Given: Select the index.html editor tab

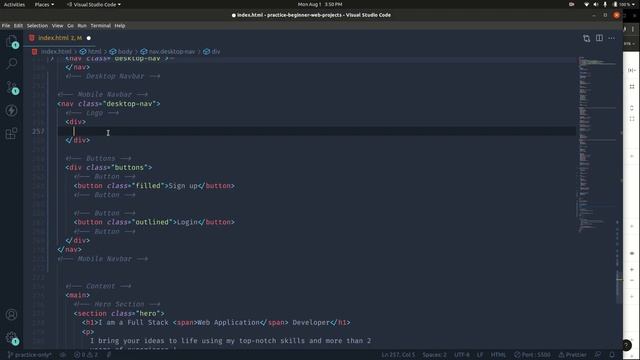Looking at the screenshot, I should tap(60, 38).
